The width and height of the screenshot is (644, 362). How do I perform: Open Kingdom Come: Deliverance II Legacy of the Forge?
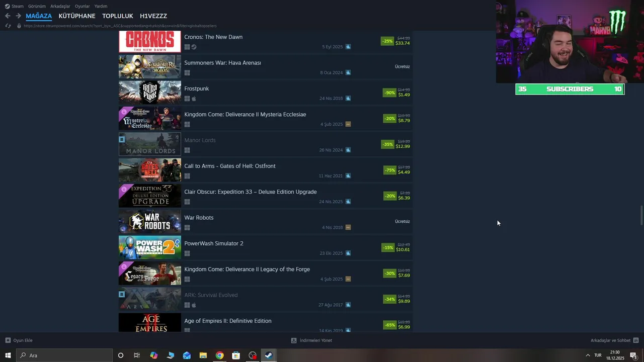click(x=266, y=273)
